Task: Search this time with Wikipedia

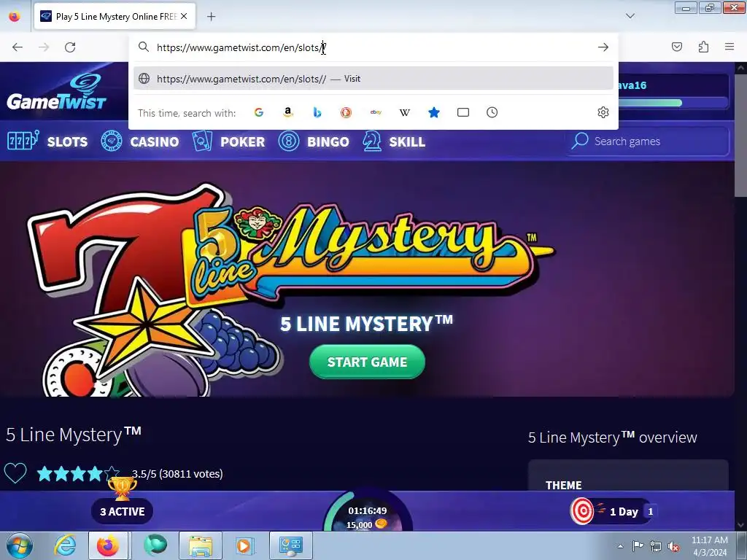Action: pyautogui.click(x=405, y=112)
